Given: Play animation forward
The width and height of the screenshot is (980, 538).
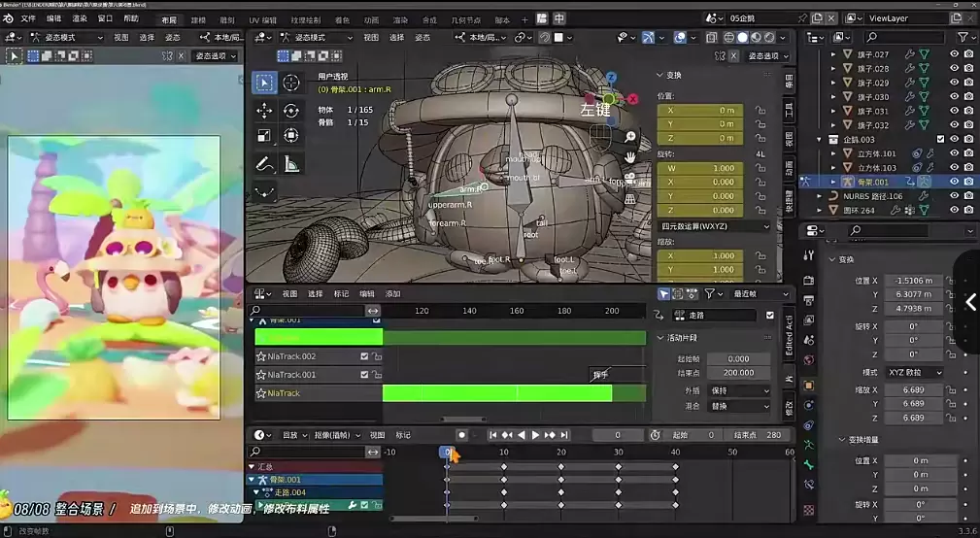Looking at the screenshot, I should point(535,435).
